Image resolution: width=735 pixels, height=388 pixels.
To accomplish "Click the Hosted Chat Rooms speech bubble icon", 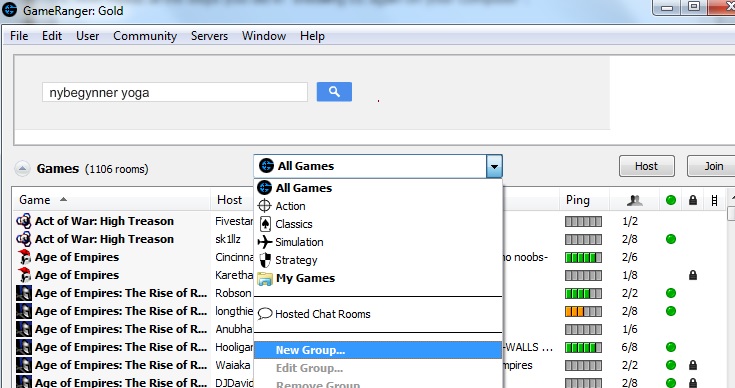I will tap(265, 313).
